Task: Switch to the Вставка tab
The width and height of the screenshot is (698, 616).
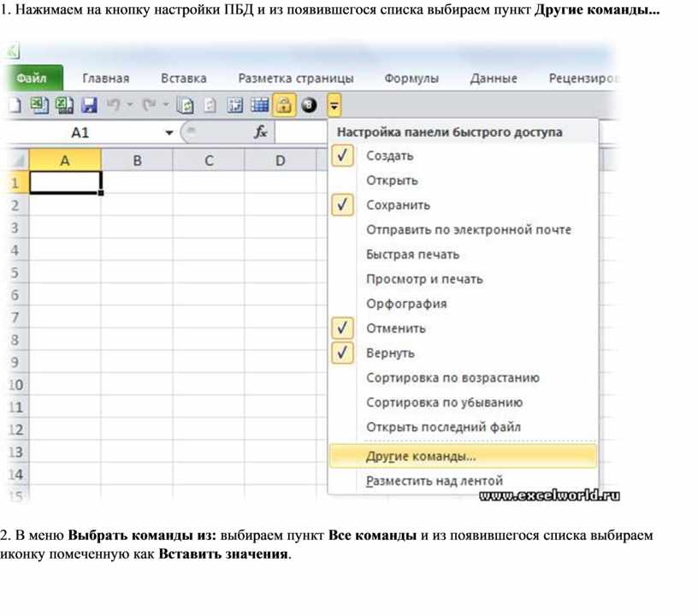Action: click(x=184, y=79)
